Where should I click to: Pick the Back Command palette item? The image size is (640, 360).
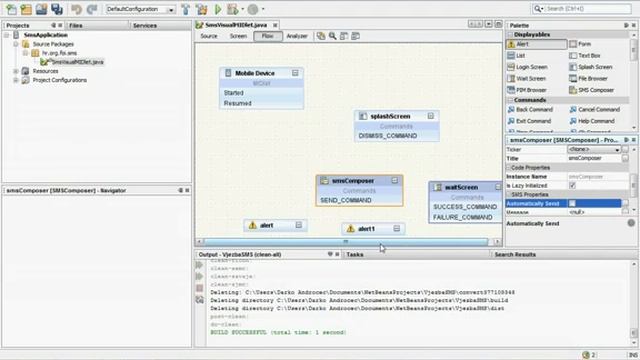[x=530, y=109]
